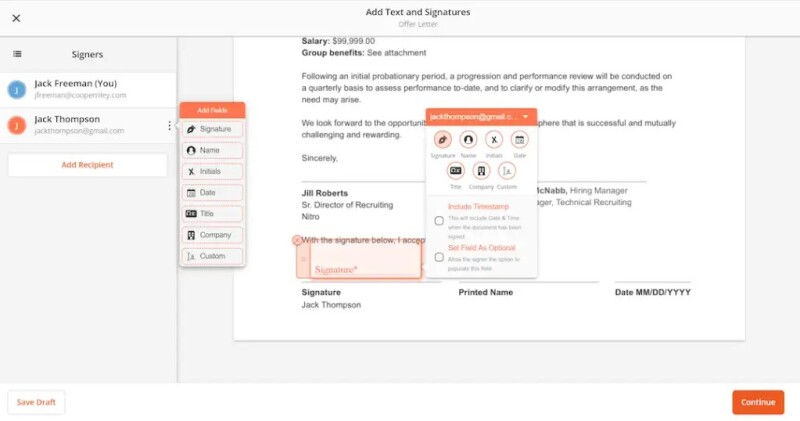The height and width of the screenshot is (421, 800).
Task: Add a Date field from Add Fields
Action: [x=212, y=193]
